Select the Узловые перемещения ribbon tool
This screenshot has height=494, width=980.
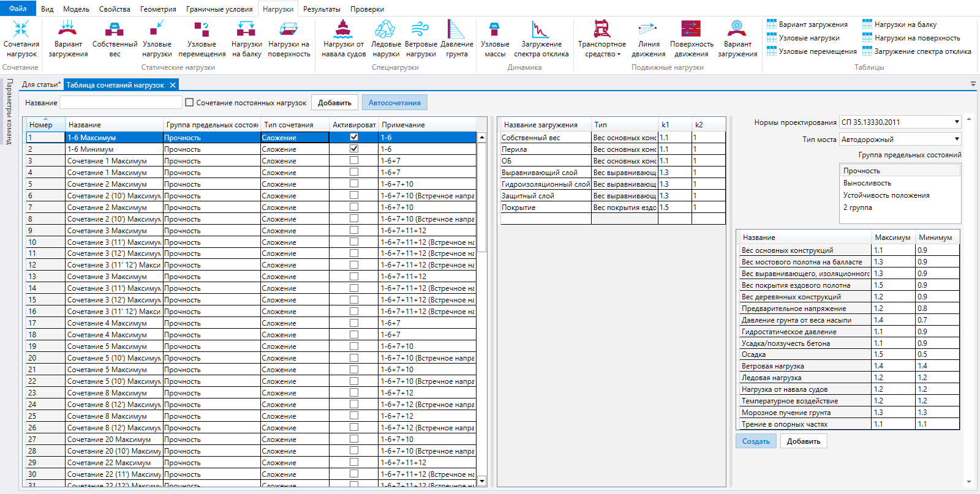point(202,39)
